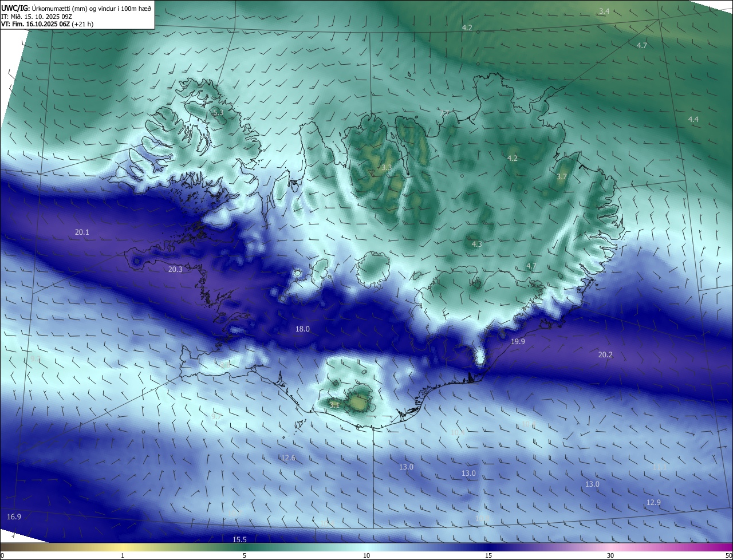The width and height of the screenshot is (733, 560).
Task: Click the 15.5 value label
Action: pyautogui.click(x=239, y=539)
